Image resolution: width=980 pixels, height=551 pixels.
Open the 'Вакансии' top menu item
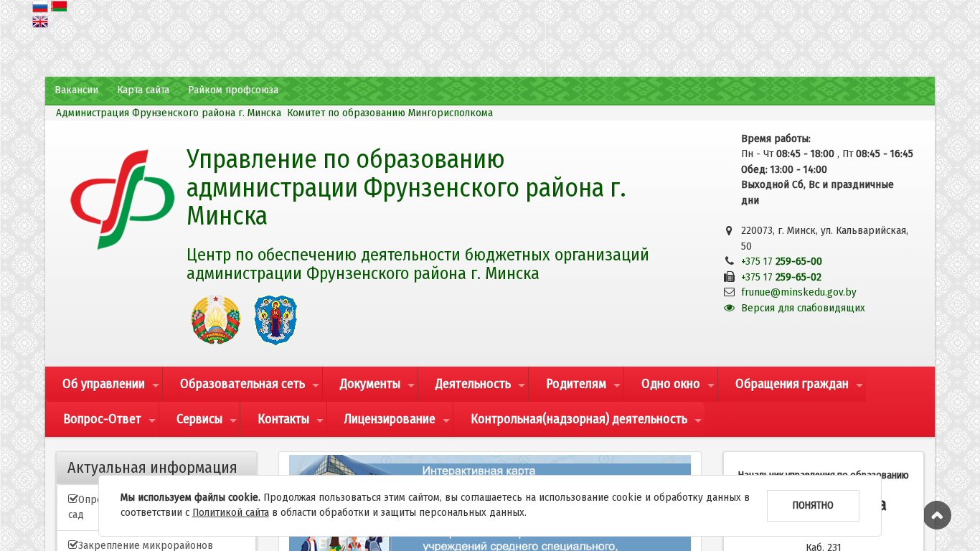click(x=76, y=90)
